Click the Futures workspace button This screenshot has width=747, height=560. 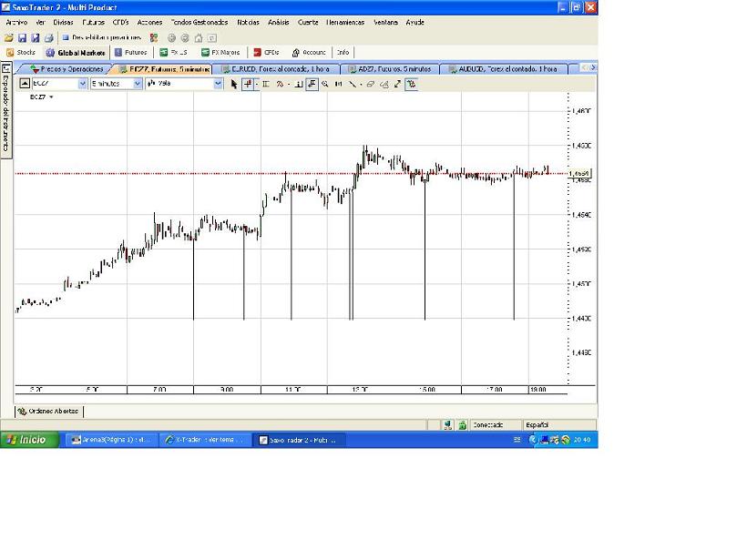click(x=131, y=53)
